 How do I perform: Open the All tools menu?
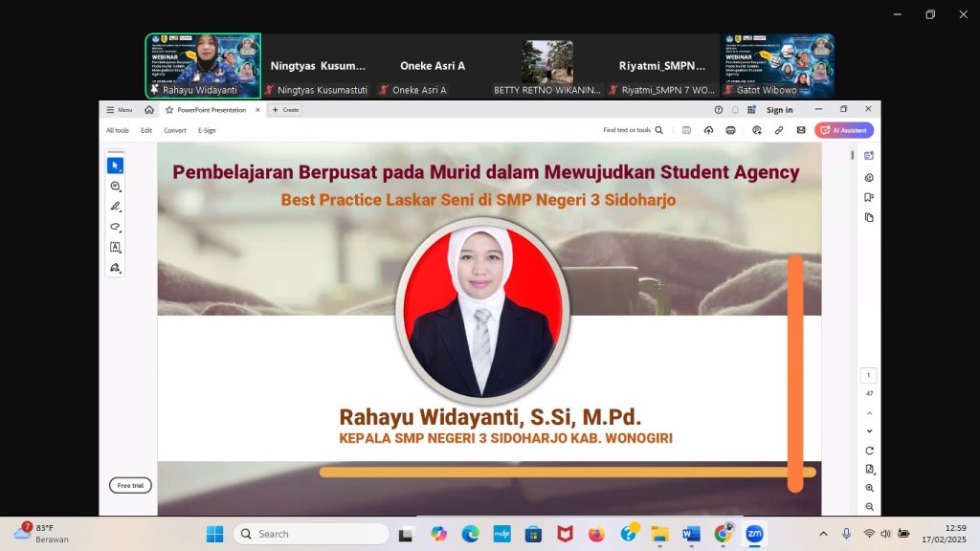118,130
